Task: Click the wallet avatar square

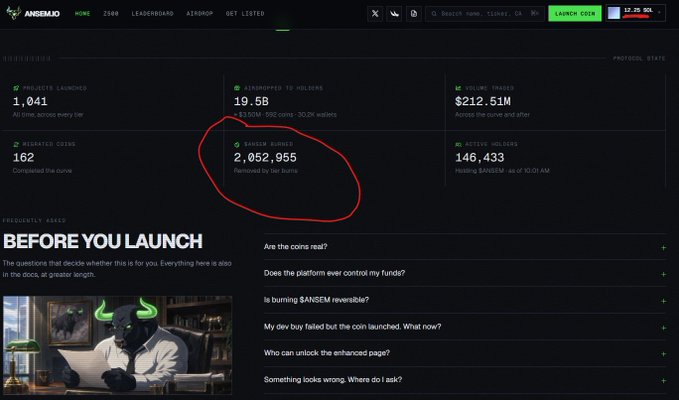Action: click(614, 13)
